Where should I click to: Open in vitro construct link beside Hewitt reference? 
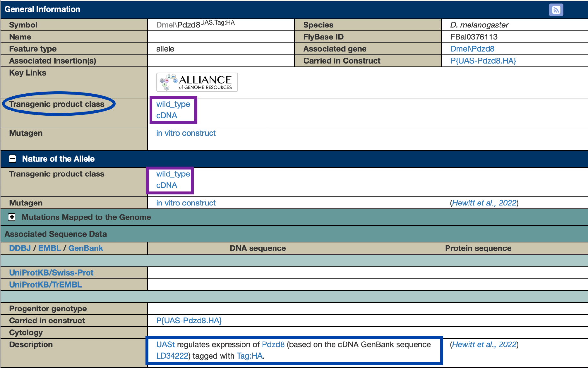[186, 203]
